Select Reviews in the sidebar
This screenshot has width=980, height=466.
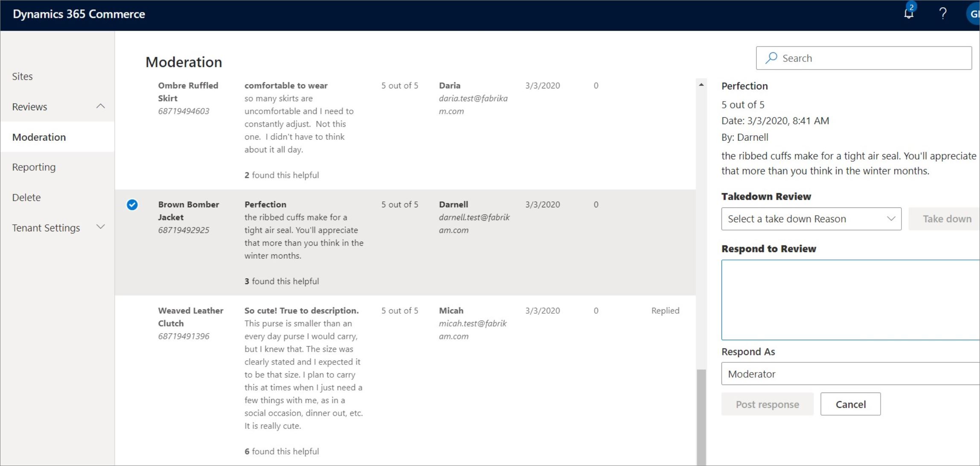click(x=29, y=107)
